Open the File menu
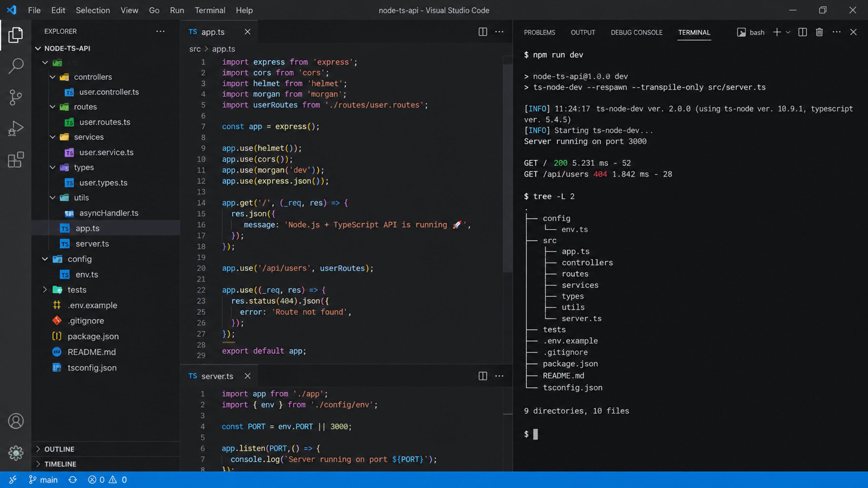868x488 pixels. click(34, 10)
